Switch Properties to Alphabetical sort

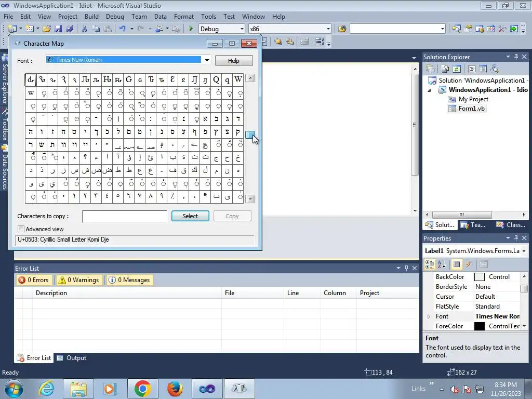(442, 264)
